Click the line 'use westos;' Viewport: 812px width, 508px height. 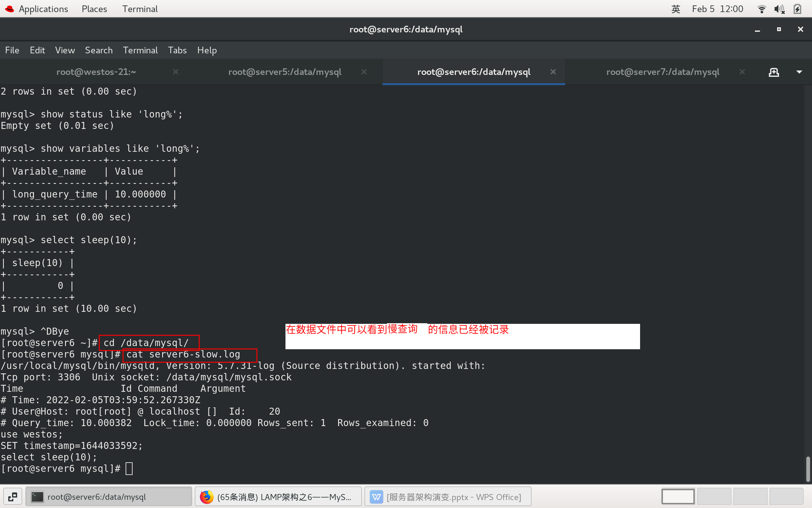click(31, 434)
